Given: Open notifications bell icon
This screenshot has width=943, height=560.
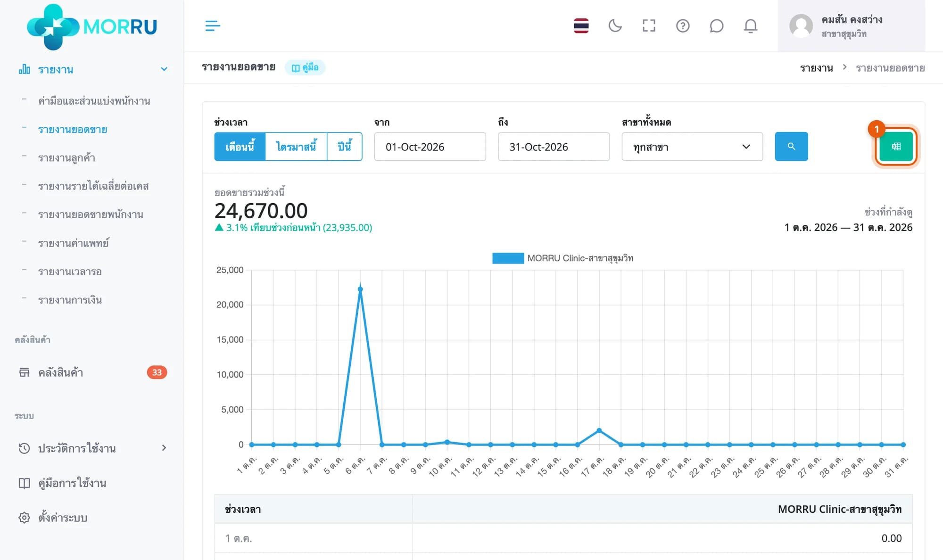Looking at the screenshot, I should [751, 26].
